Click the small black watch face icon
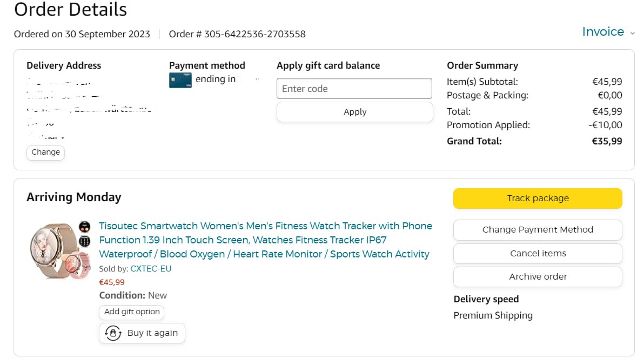The width and height of the screenshot is (644, 364). click(x=84, y=226)
